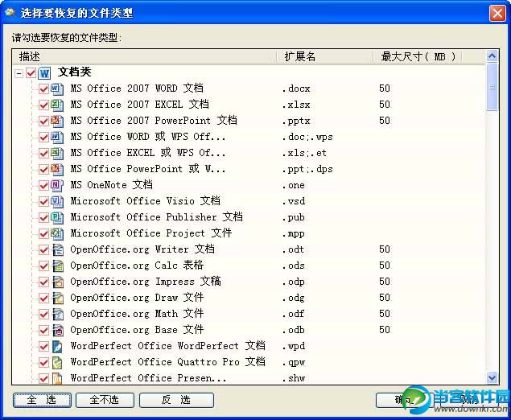Select the 文档类 category label
Image resolution: width=511 pixels, height=420 pixels.
point(75,72)
